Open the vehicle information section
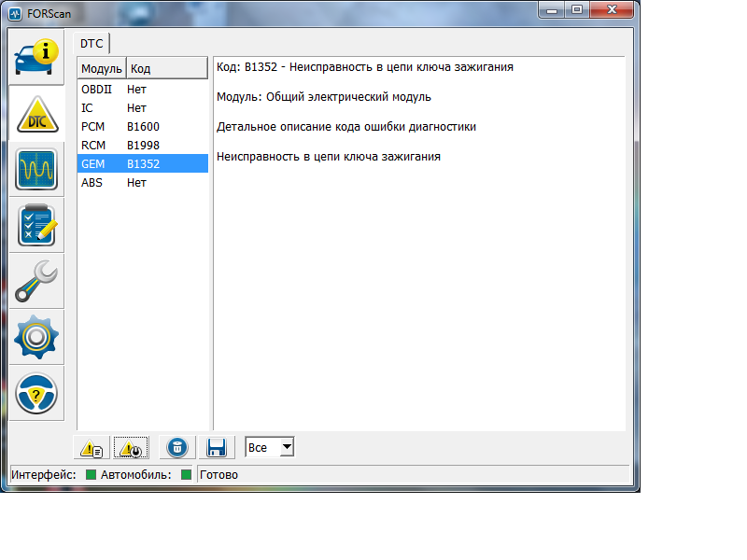747x560 pixels. [36, 58]
